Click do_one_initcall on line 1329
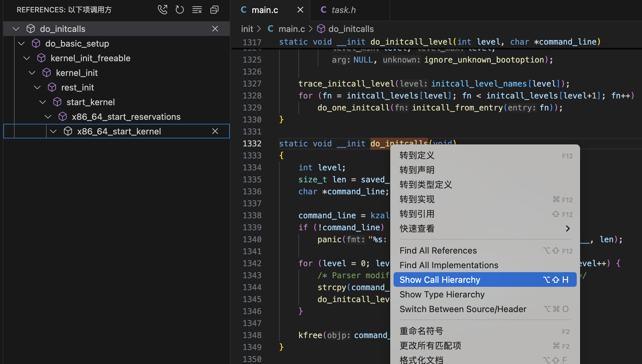The image size is (642, 364). tap(353, 107)
